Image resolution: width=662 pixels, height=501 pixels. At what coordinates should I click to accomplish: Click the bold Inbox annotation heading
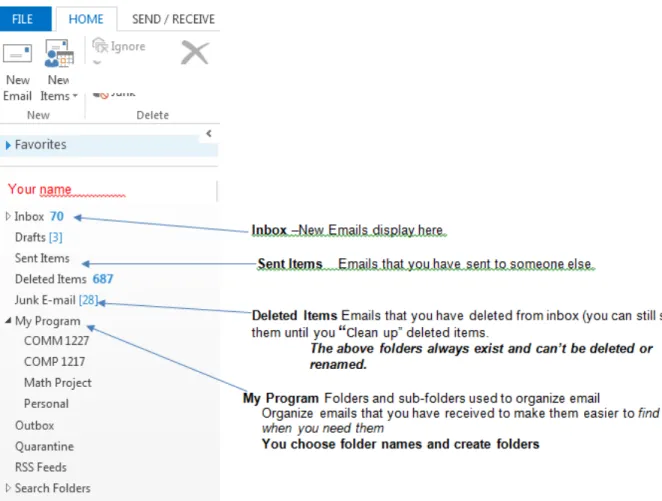pos(269,230)
